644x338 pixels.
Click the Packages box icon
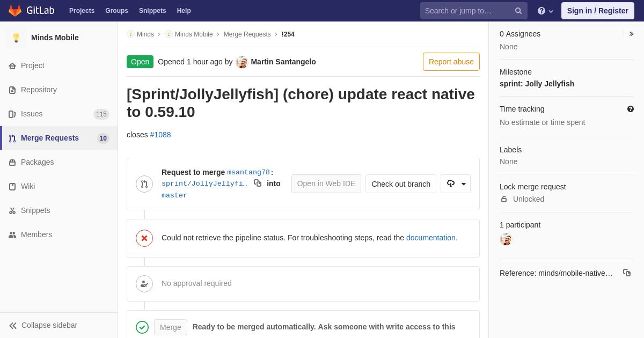point(12,163)
